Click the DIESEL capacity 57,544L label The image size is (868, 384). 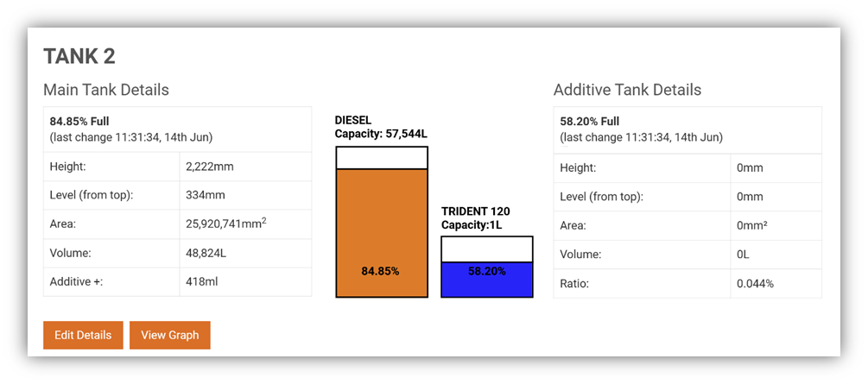point(380,127)
